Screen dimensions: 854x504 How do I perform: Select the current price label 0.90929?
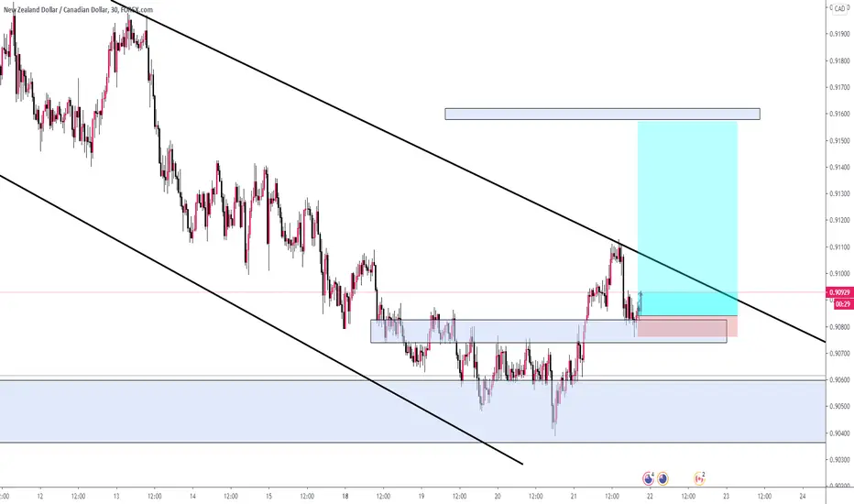tap(839, 292)
